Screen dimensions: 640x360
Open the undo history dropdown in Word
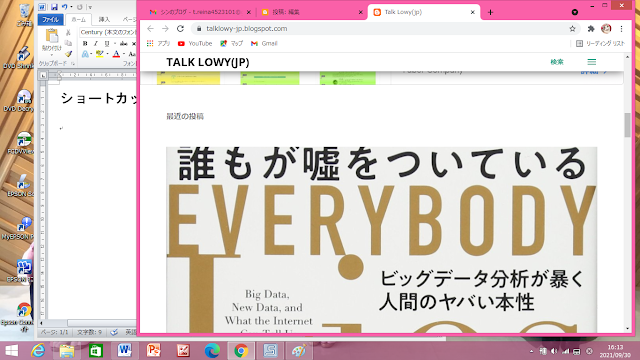(x=71, y=7)
